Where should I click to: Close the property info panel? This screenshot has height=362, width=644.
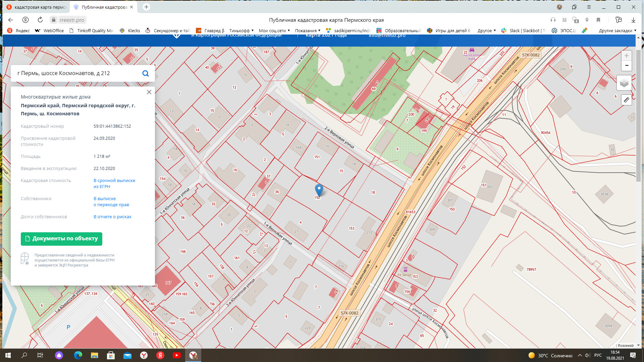point(149,92)
